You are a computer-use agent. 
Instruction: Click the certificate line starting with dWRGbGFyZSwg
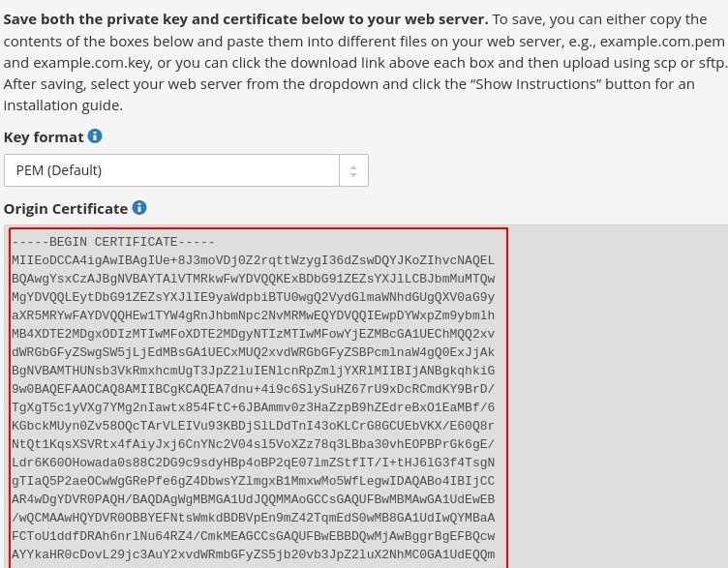pos(254,352)
